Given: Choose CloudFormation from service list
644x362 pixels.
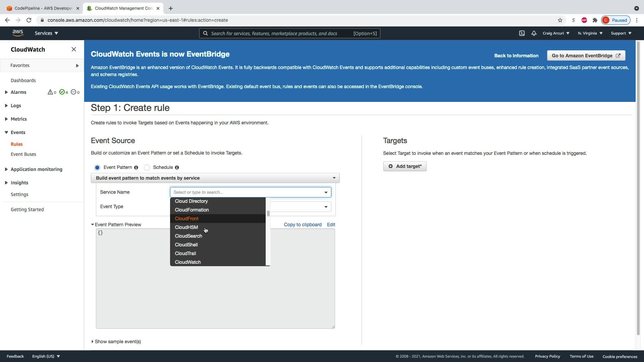Looking at the screenshot, I should coord(192,210).
